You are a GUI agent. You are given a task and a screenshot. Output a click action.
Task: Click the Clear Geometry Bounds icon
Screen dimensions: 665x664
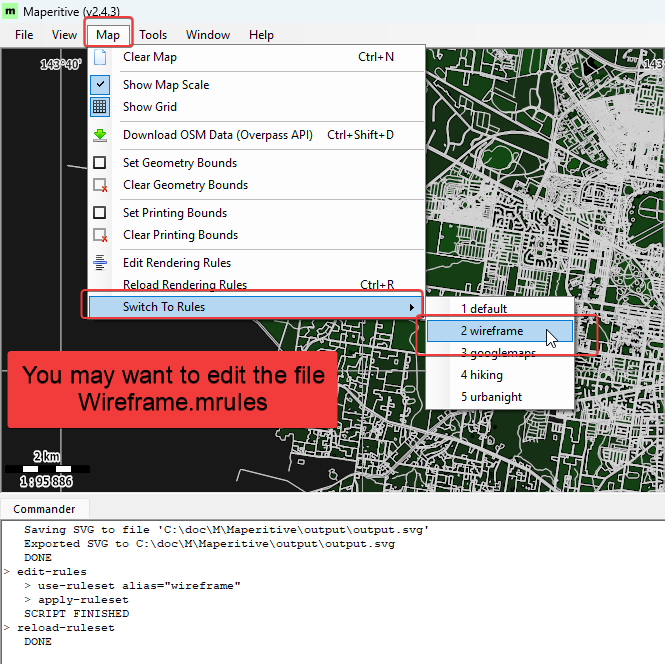100,185
